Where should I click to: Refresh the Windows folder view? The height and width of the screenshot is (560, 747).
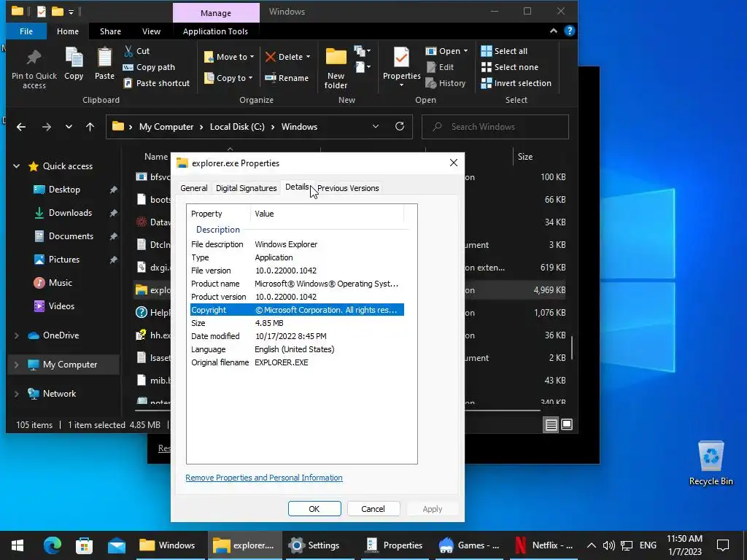point(400,126)
